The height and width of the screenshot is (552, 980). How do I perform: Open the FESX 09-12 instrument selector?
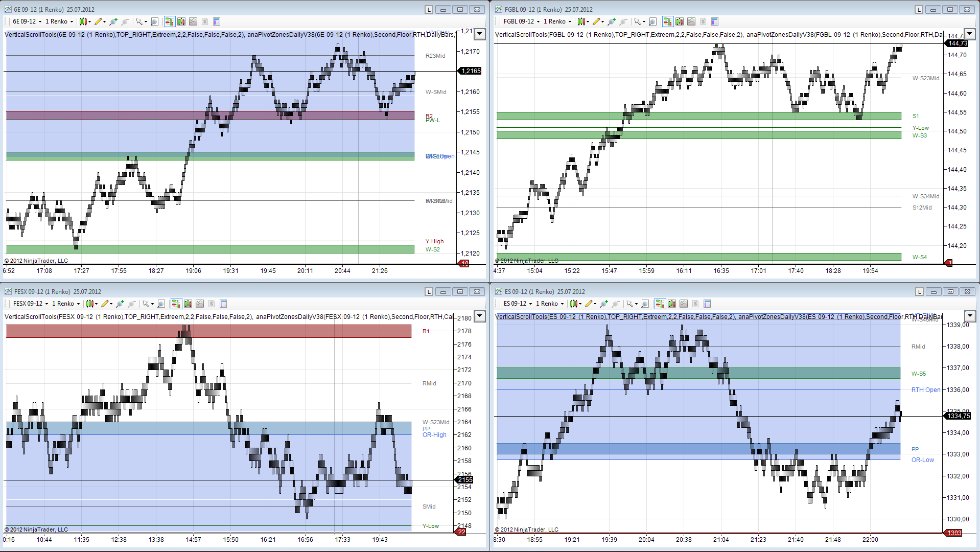click(x=31, y=304)
